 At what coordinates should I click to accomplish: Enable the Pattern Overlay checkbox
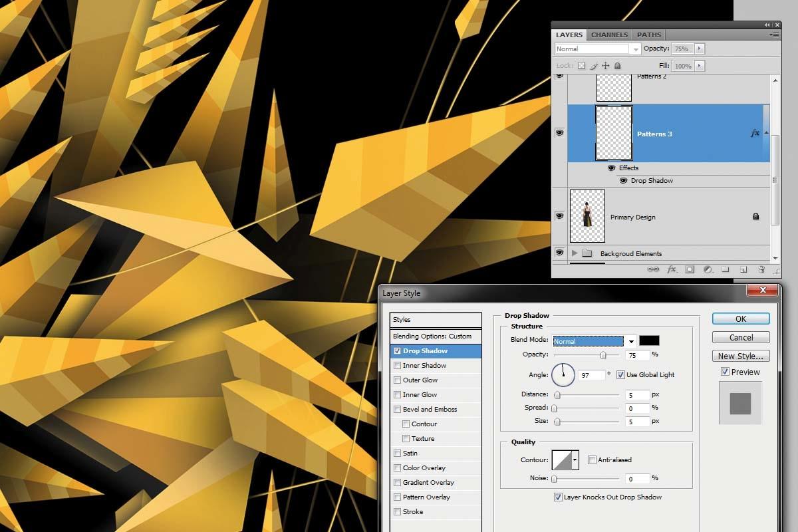[x=397, y=497]
